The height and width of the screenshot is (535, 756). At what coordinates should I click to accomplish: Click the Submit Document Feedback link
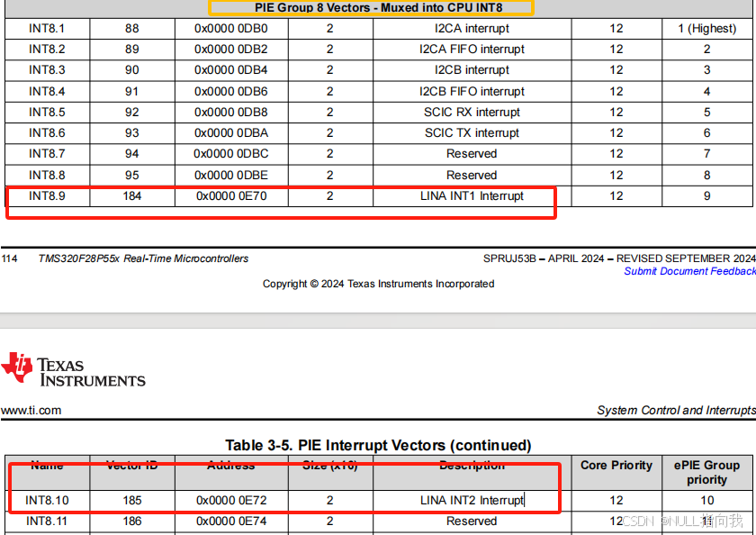[689, 271]
